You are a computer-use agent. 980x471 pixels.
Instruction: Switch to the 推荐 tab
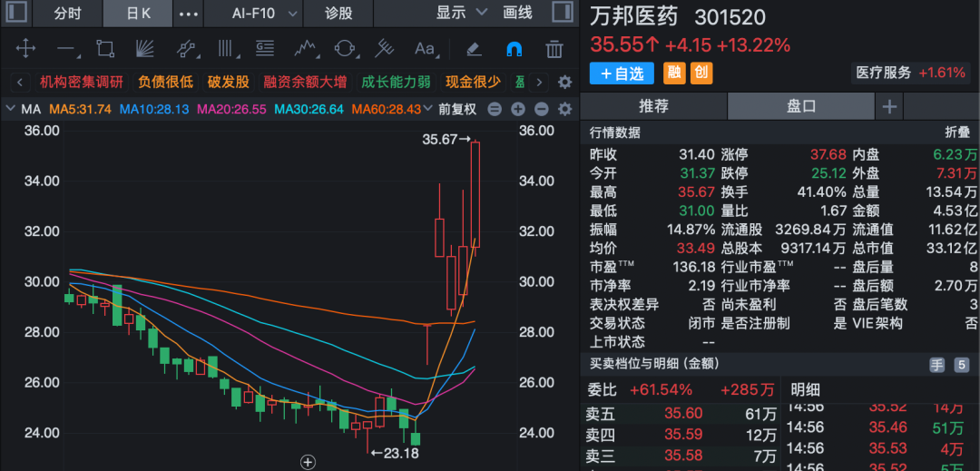tap(653, 107)
